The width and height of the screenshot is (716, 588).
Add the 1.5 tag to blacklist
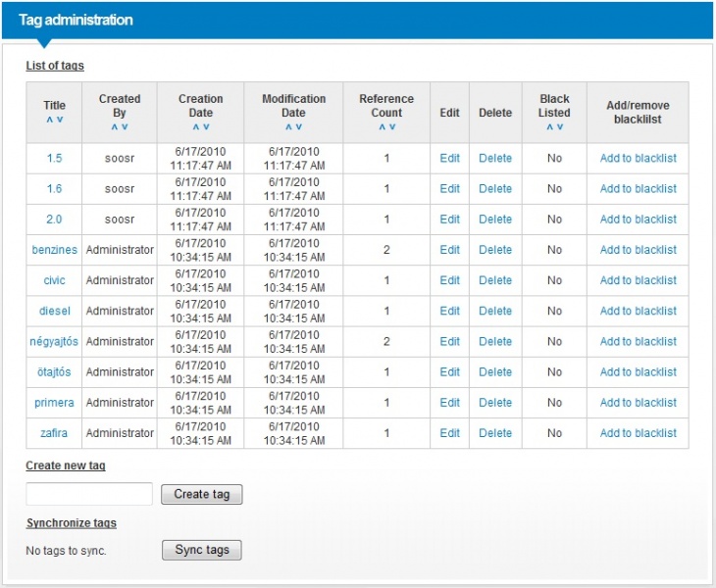coord(639,159)
